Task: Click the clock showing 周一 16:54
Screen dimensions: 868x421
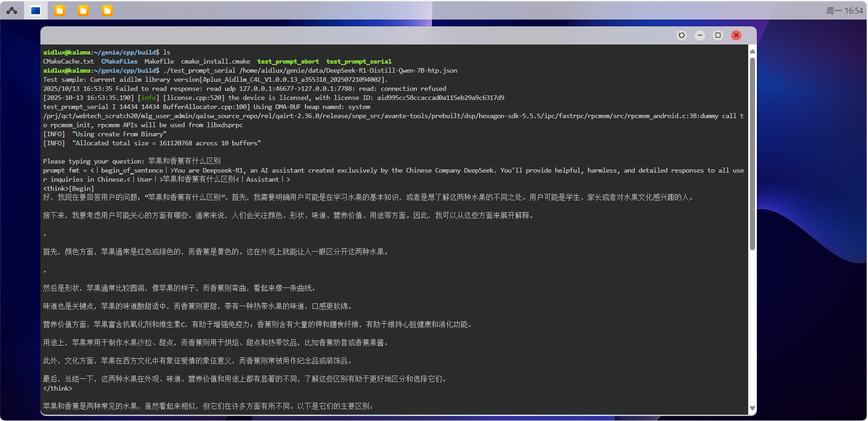Action: tap(844, 10)
